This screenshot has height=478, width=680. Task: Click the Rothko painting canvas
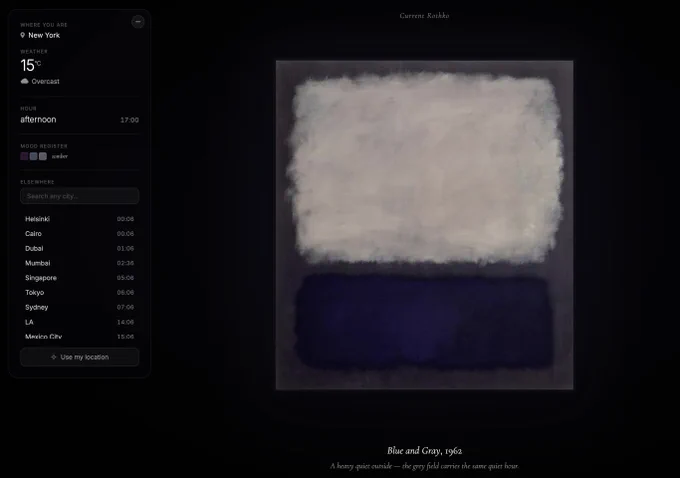[x=425, y=225]
